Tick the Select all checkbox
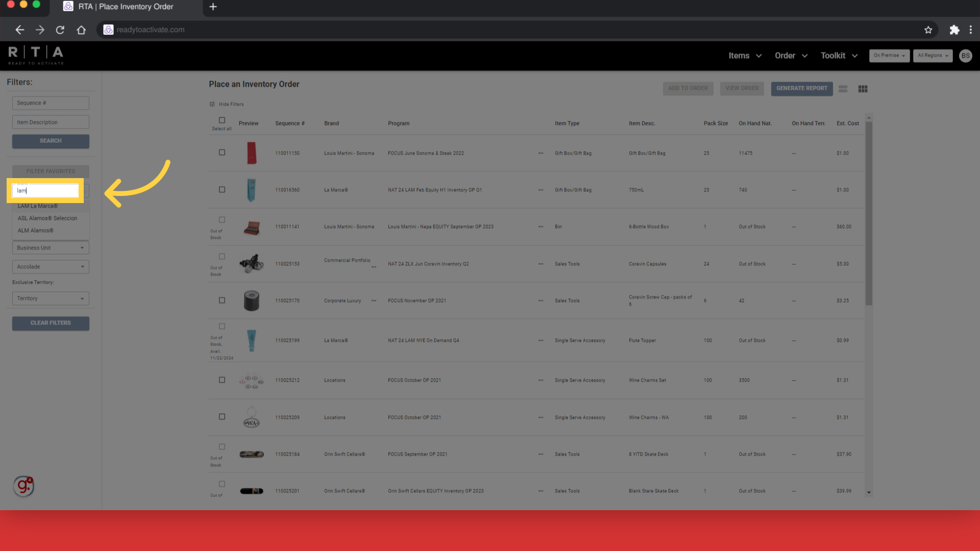Image resolution: width=980 pixels, height=551 pixels. coord(222,120)
